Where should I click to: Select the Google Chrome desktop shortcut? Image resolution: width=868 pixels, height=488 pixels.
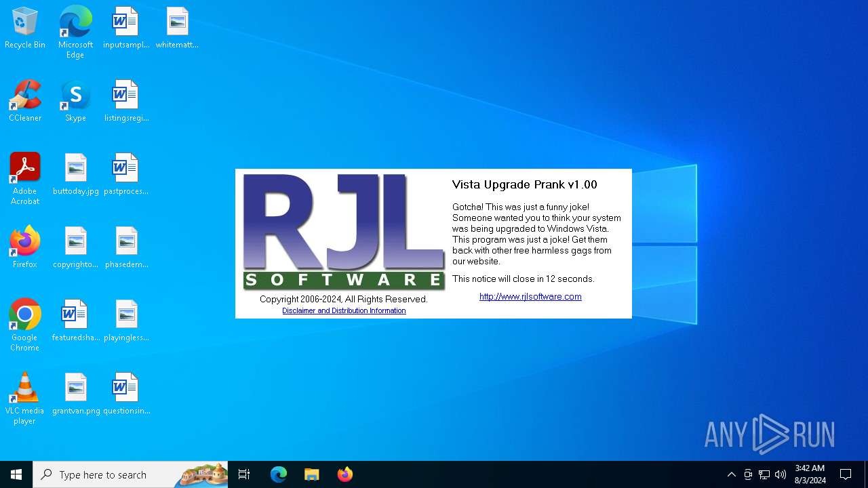point(25,325)
